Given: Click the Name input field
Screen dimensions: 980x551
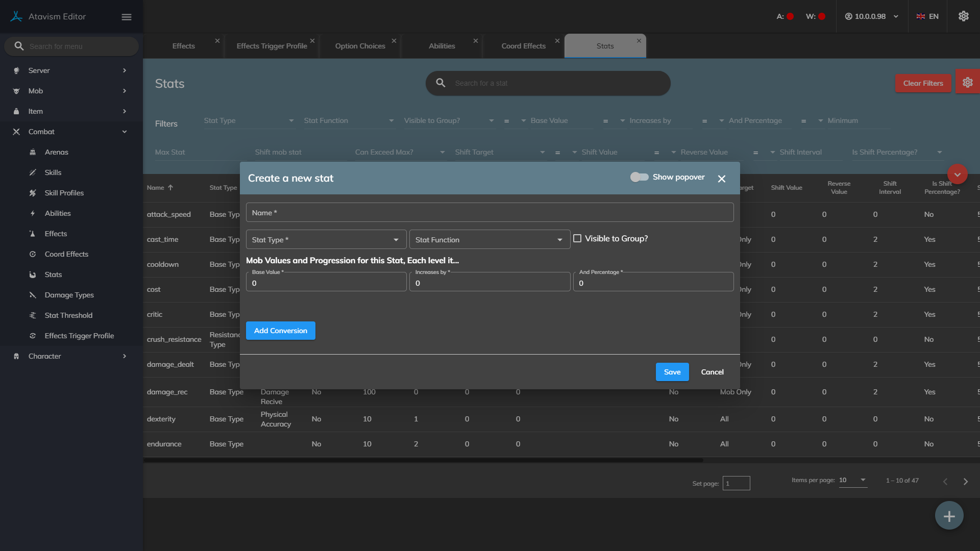Looking at the screenshot, I should click(489, 213).
